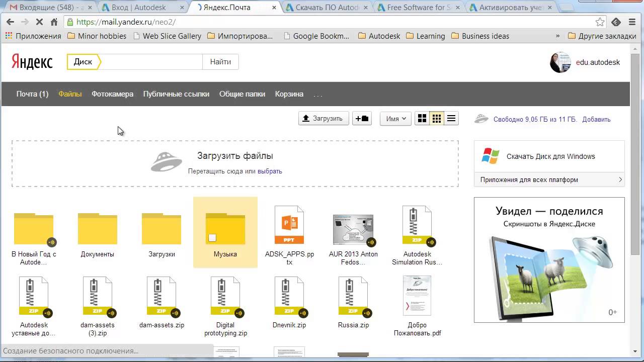Image resolution: width=644 pixels, height=362 pixels.
Task: Select Autodesk Simulation Rus zip file icon
Action: (417, 225)
